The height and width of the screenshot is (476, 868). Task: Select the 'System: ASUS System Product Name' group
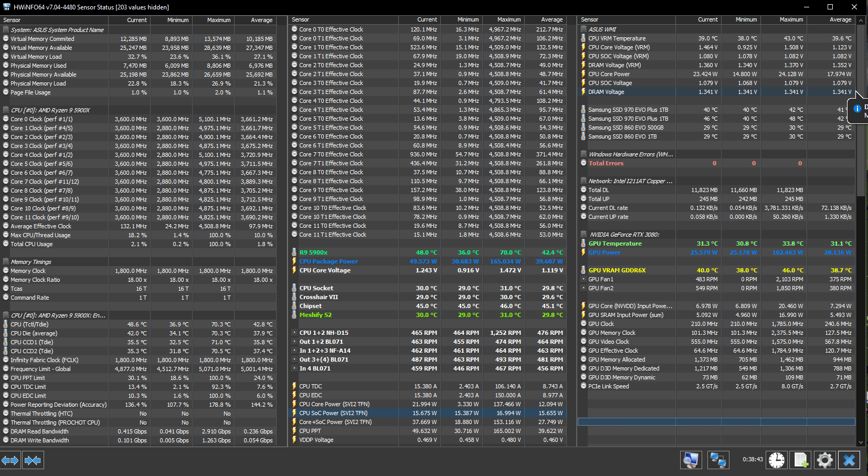[139, 30]
